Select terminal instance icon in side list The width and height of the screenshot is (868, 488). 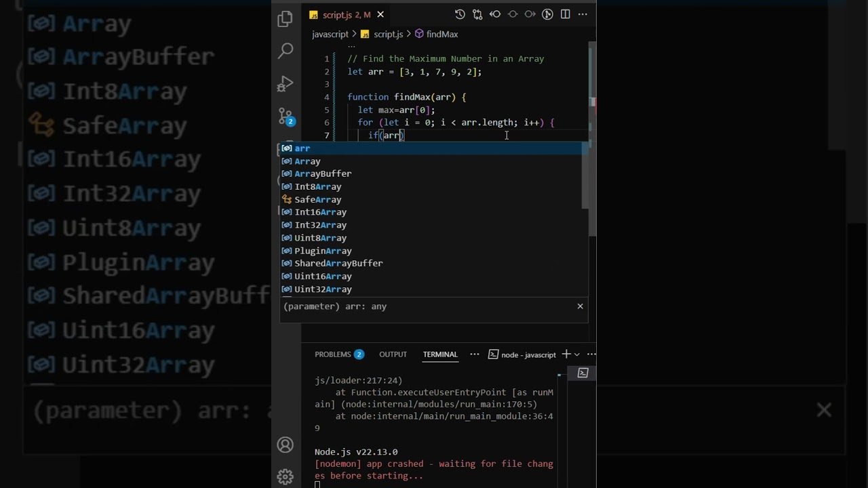(x=583, y=373)
